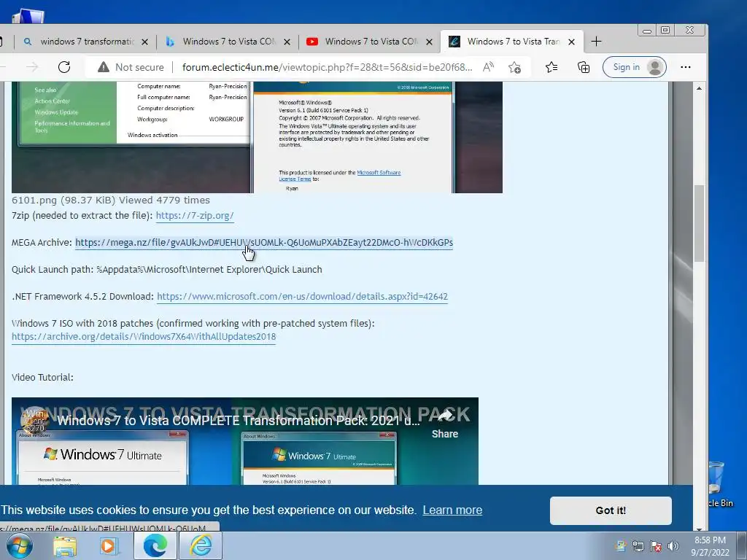
Task: Open the MEGA Archive download link
Action: pos(264,243)
